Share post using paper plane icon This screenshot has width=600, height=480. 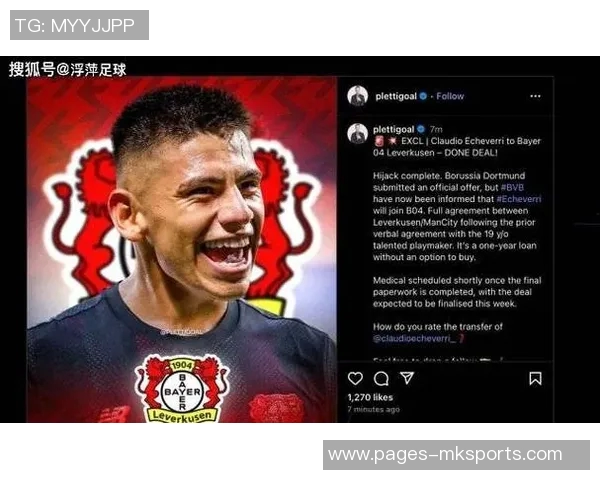[x=407, y=378]
